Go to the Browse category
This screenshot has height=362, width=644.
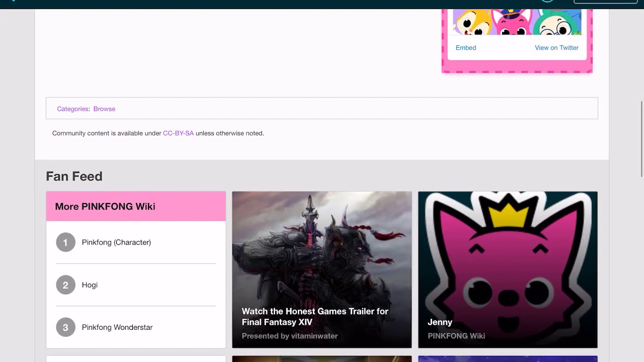pos(104,109)
